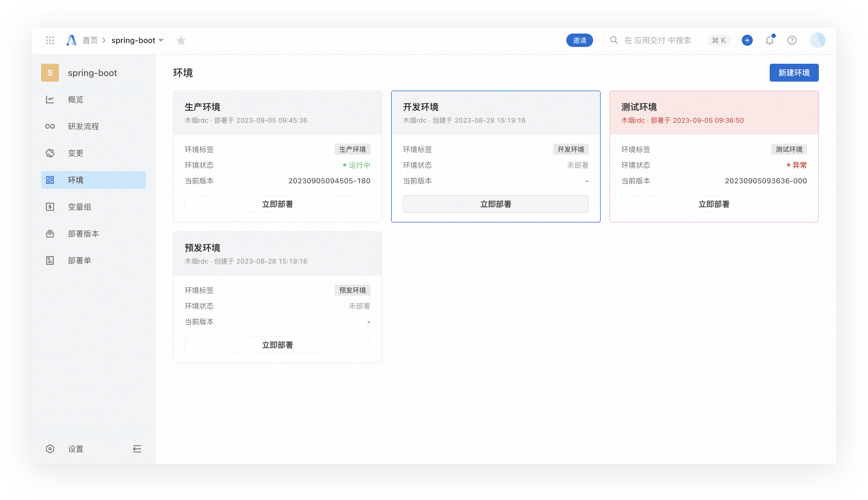Click version 20230905093636-000

765,181
